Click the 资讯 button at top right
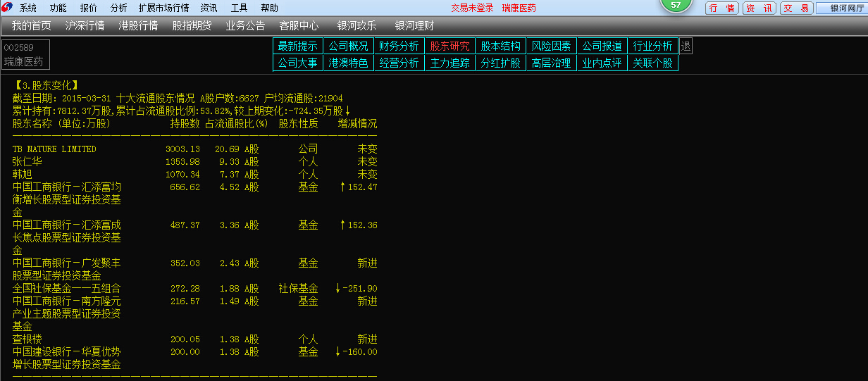This screenshot has width=868, height=381. point(759,8)
